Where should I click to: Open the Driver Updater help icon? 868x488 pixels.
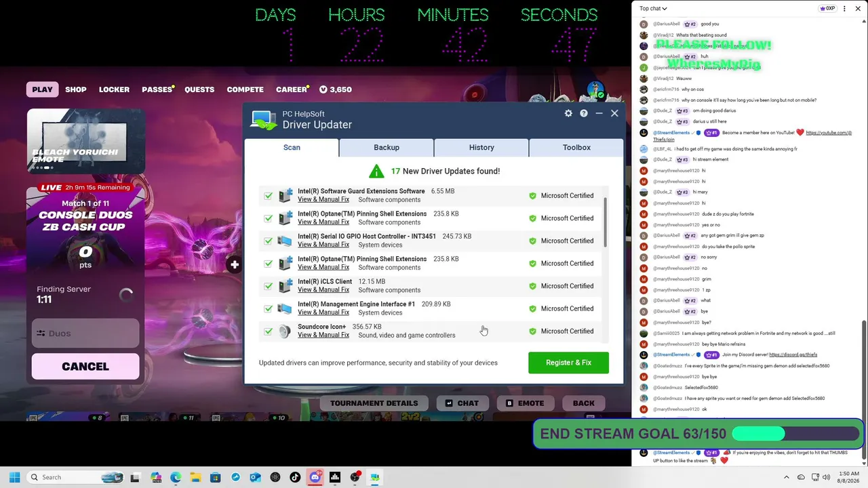pyautogui.click(x=583, y=113)
